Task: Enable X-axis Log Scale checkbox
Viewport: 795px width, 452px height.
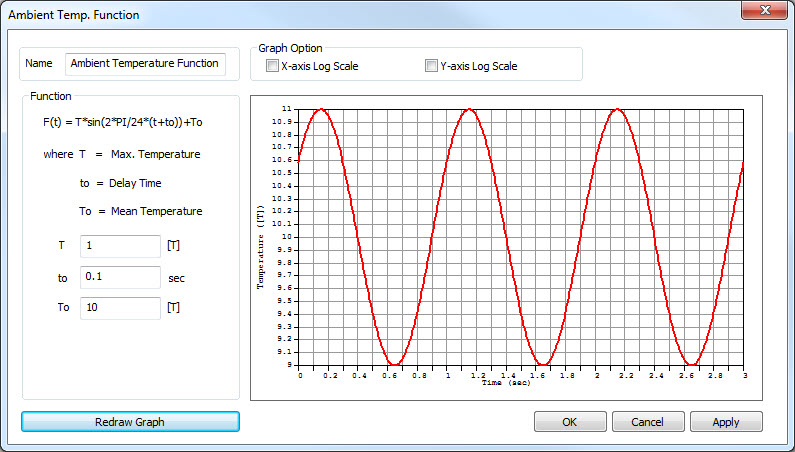Action: pyautogui.click(x=272, y=67)
